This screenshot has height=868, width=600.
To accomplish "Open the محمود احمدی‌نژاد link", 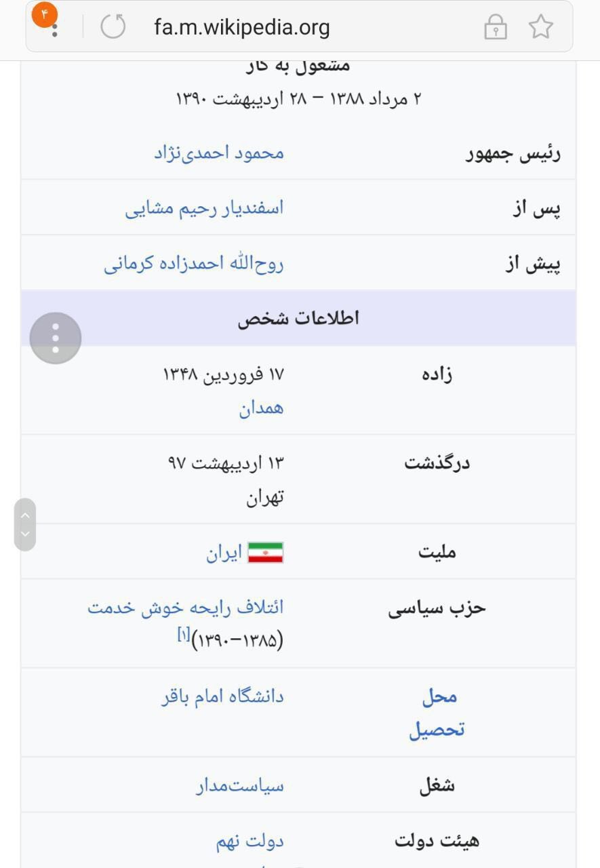I will (218, 153).
